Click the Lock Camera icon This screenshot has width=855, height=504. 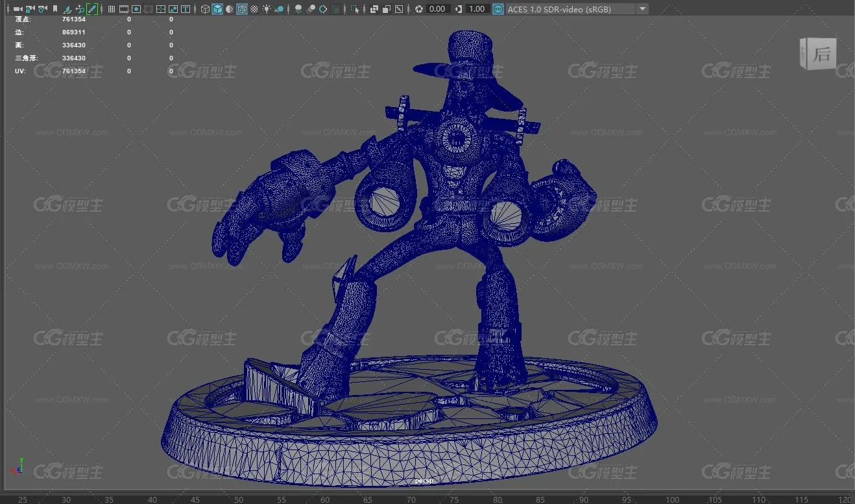[x=30, y=9]
